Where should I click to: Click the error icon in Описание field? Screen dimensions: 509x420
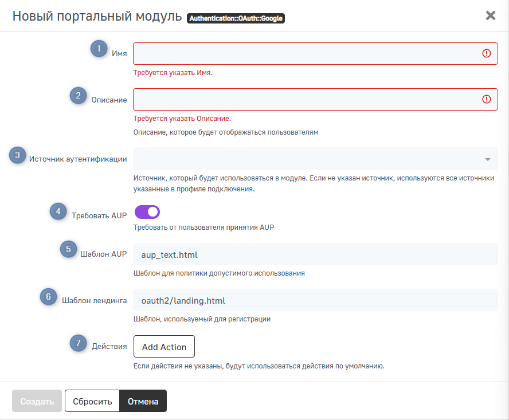pos(487,99)
